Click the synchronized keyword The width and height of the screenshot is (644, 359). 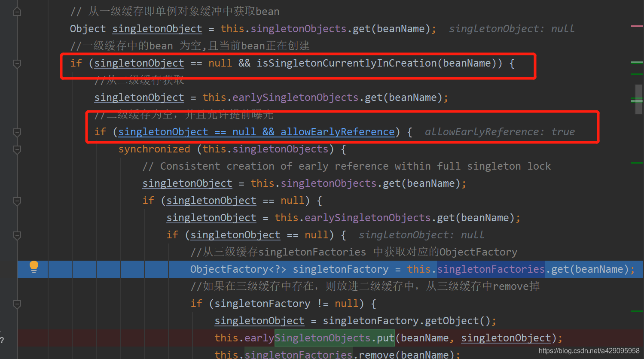[154, 149]
